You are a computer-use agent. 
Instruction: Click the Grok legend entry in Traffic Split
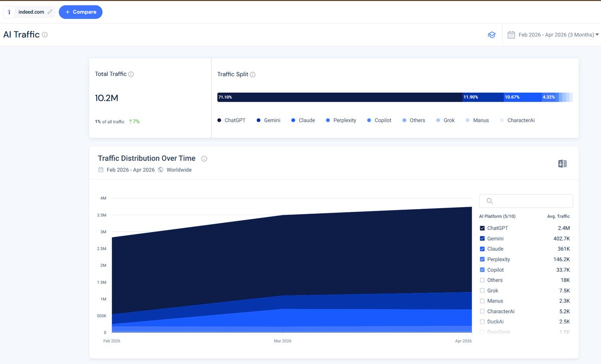(446, 120)
